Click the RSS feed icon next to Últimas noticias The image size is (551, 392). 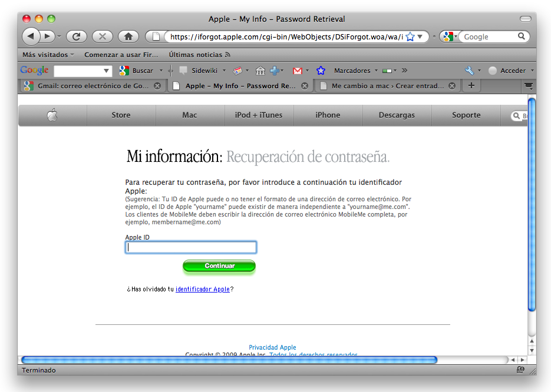(x=227, y=55)
